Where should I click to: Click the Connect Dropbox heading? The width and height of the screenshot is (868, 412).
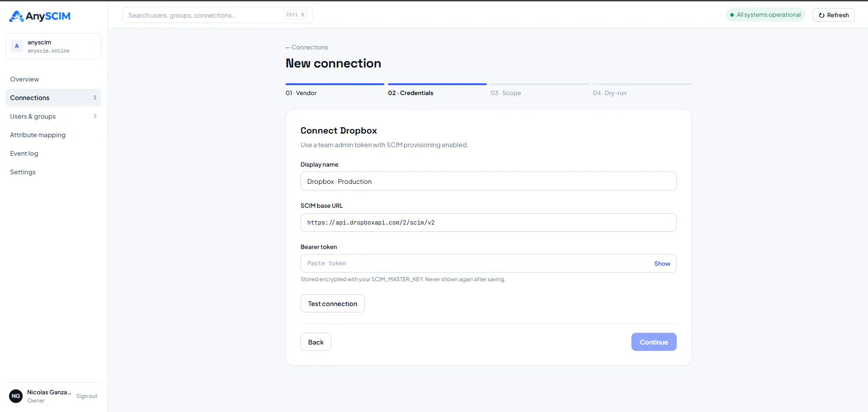click(339, 130)
